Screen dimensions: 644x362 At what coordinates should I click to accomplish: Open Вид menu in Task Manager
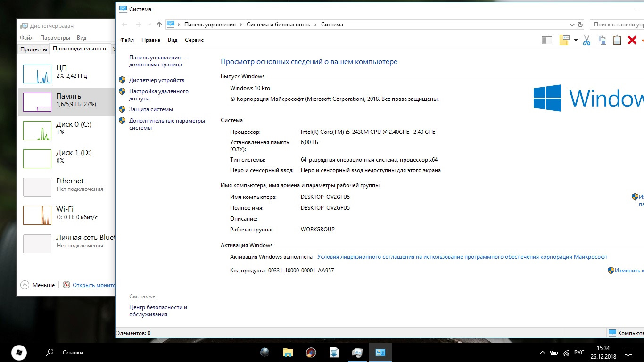pos(82,38)
